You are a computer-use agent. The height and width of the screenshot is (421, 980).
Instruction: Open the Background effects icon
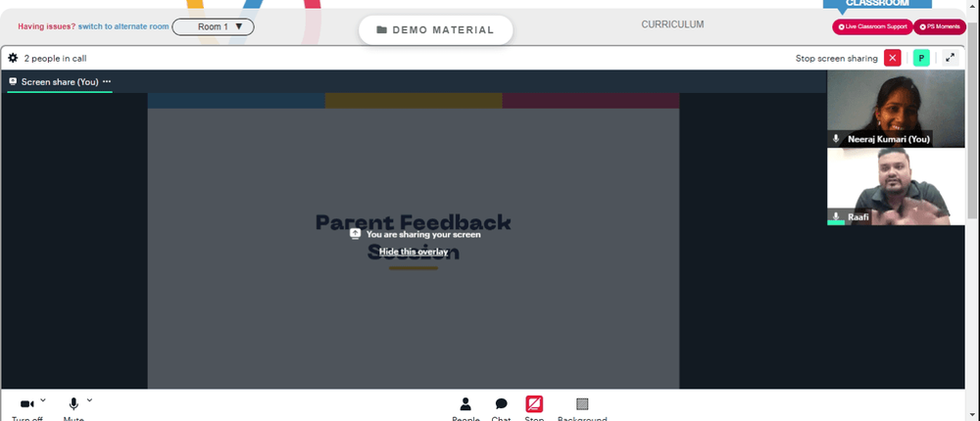coord(582,404)
